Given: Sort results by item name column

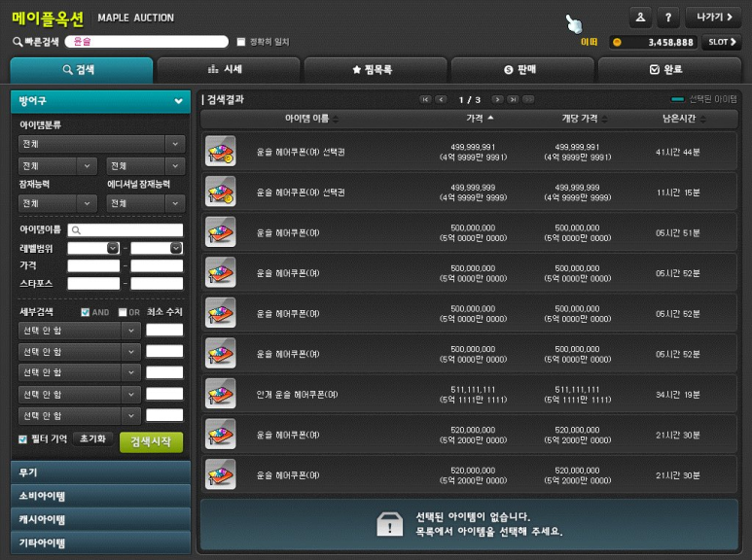Looking at the screenshot, I should point(311,119).
